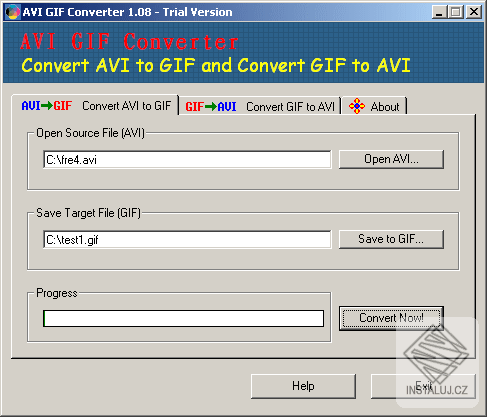This screenshot has height=417, width=487.
Task: Click the target file path field C:\test1.gif
Action: 187,239
